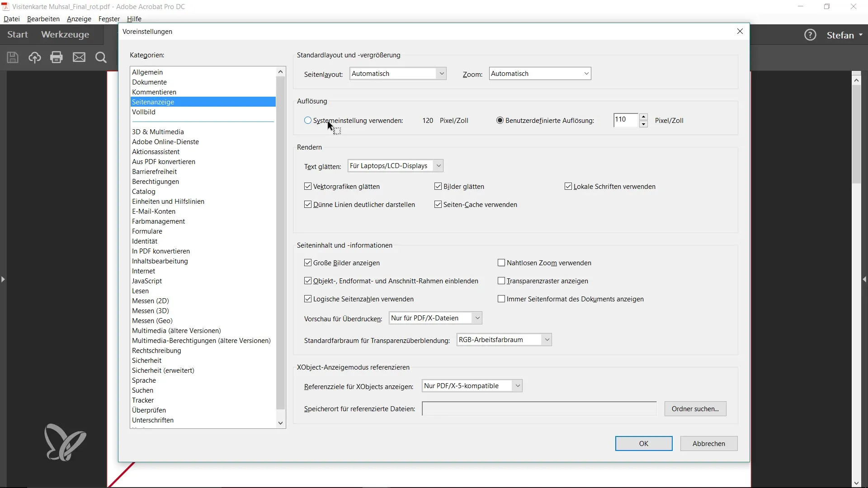Screen dimensions: 868x488
Task: Select Vollbild category
Action: click(203, 112)
